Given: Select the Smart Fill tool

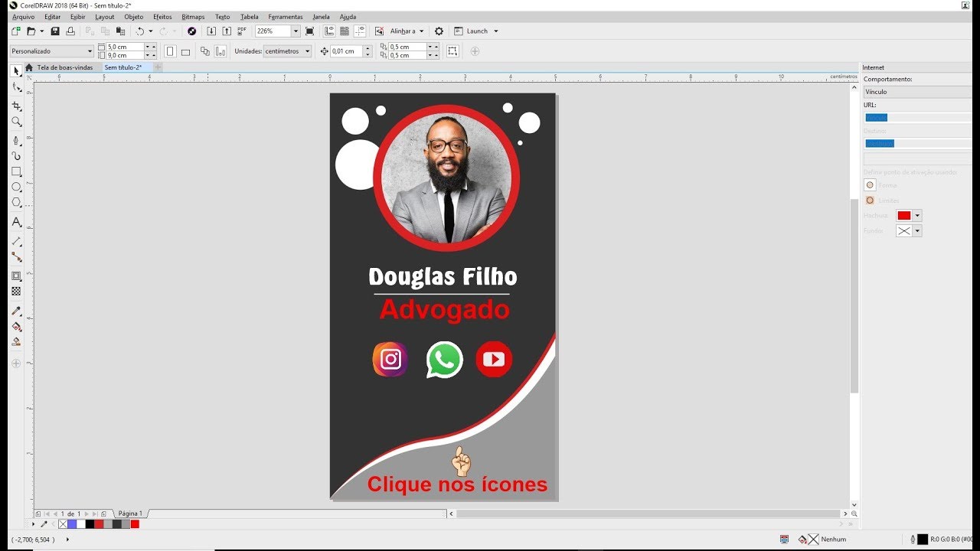Looking at the screenshot, I should (x=16, y=341).
